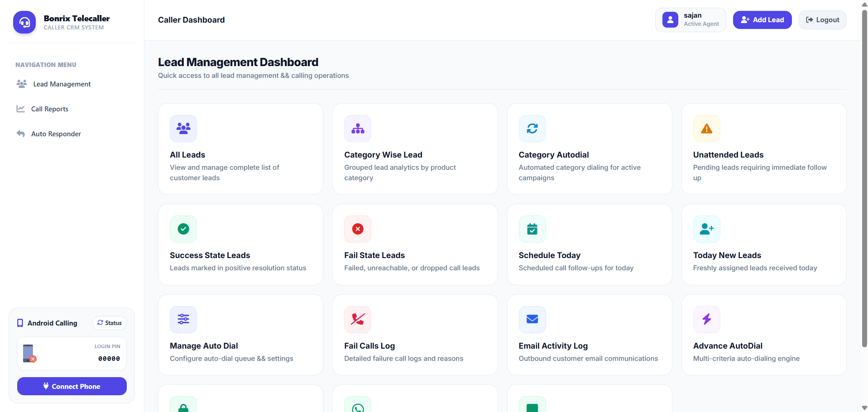Open the Success State Leads title
Screen dimensions: 868x412
tap(210, 255)
